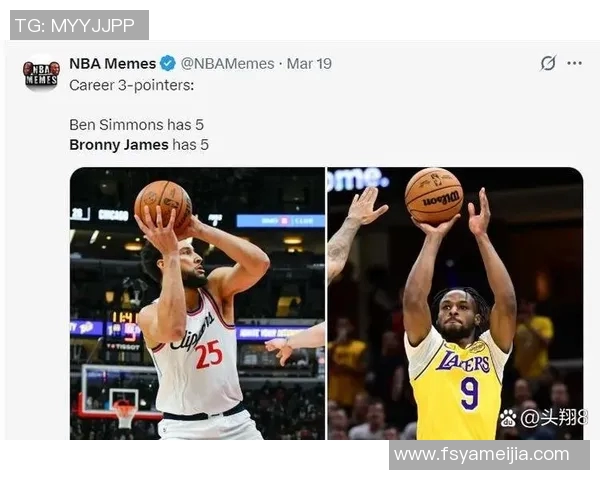600x480 pixels.
Task: Select the bold "Bronny James" text
Action: (118, 145)
